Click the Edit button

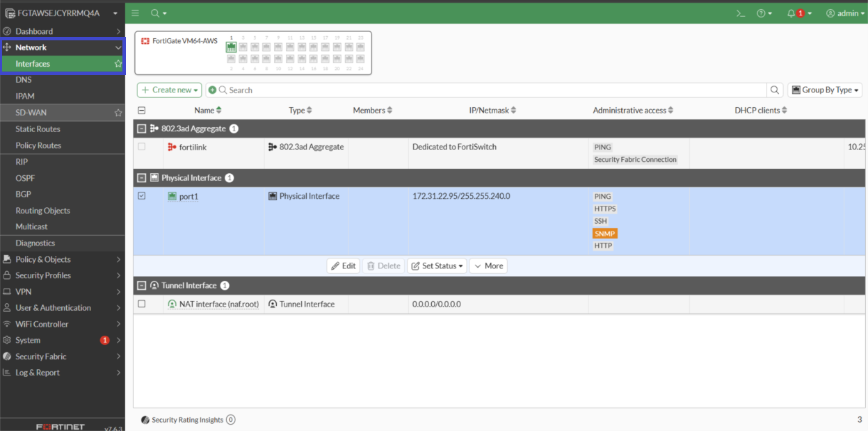(x=344, y=266)
